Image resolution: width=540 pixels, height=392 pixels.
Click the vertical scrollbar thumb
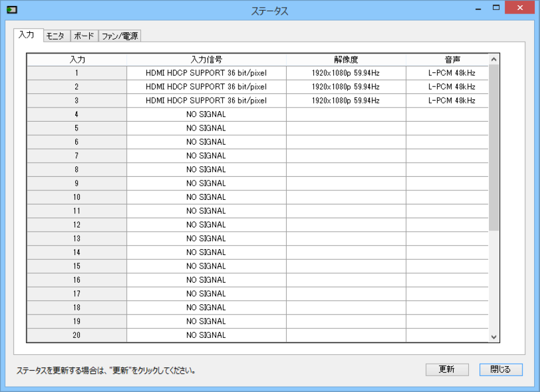pyautogui.click(x=494, y=147)
